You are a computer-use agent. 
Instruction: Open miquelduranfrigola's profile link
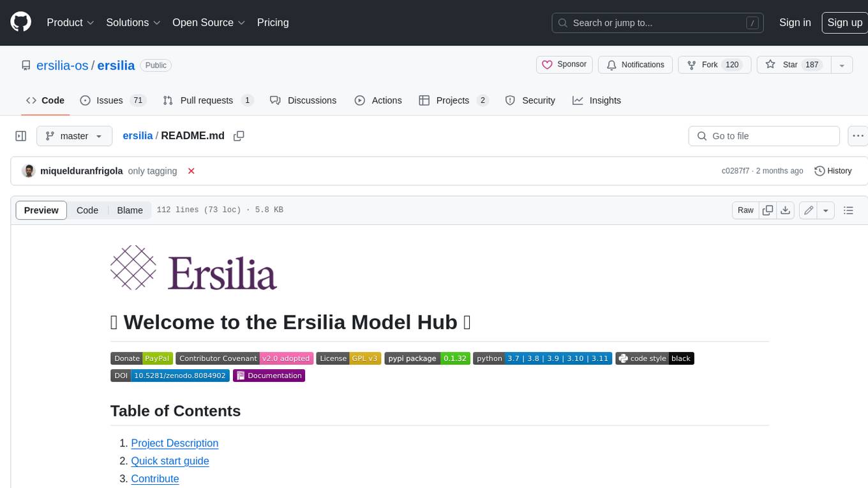[x=81, y=171]
